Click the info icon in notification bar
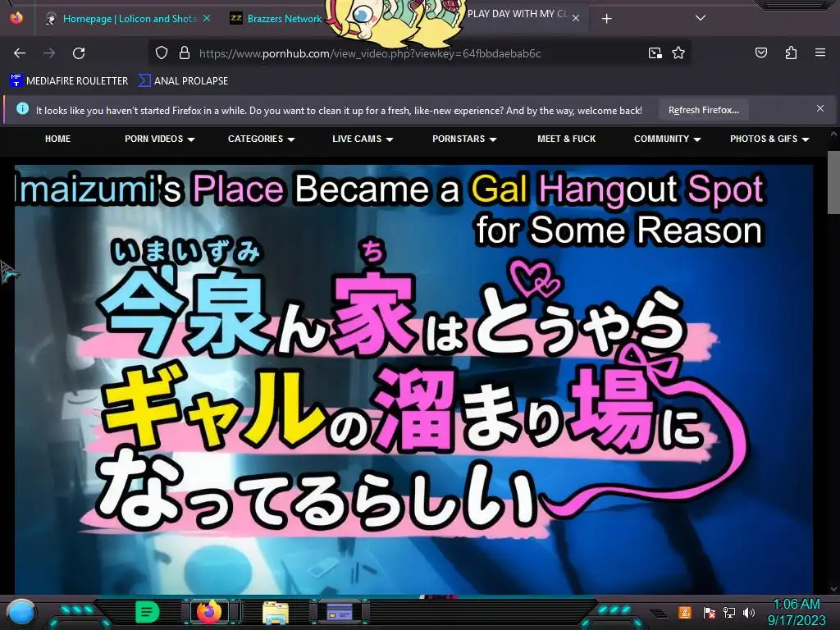Viewport: 840px width, 630px height. (x=22, y=109)
